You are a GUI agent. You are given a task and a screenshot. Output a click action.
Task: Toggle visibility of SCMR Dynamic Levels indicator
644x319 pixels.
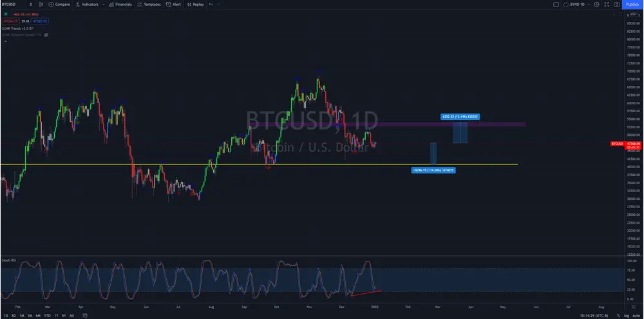tap(46, 35)
